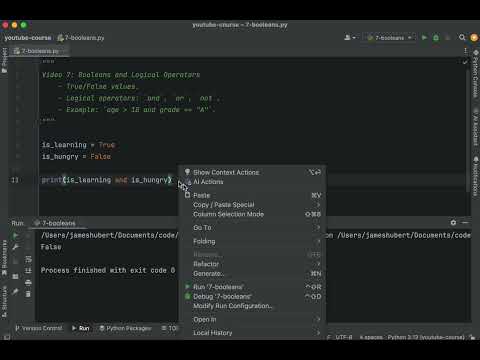The image size is (480, 360).
Task: Click line number 11 in the gutter
Action: click(15, 180)
